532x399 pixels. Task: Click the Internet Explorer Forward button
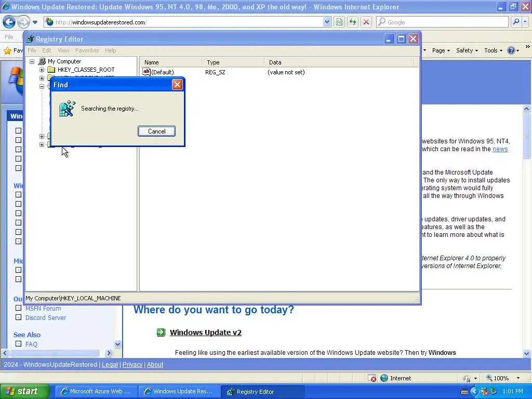point(23,22)
